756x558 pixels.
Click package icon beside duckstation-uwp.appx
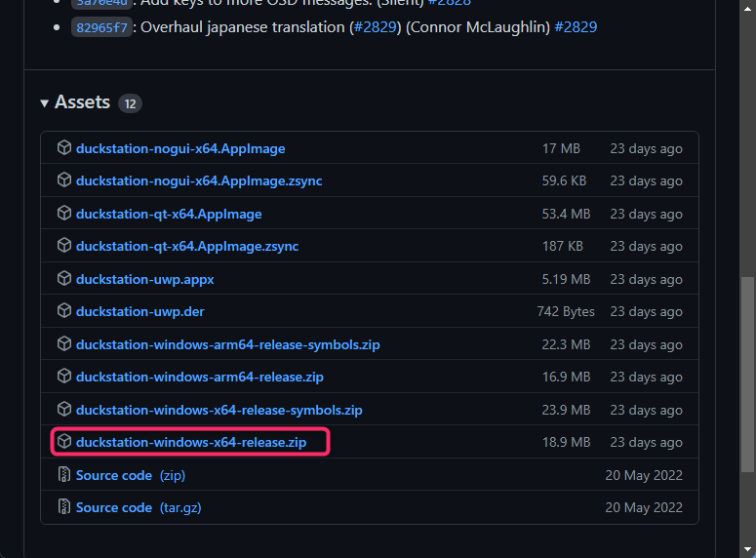click(64, 278)
